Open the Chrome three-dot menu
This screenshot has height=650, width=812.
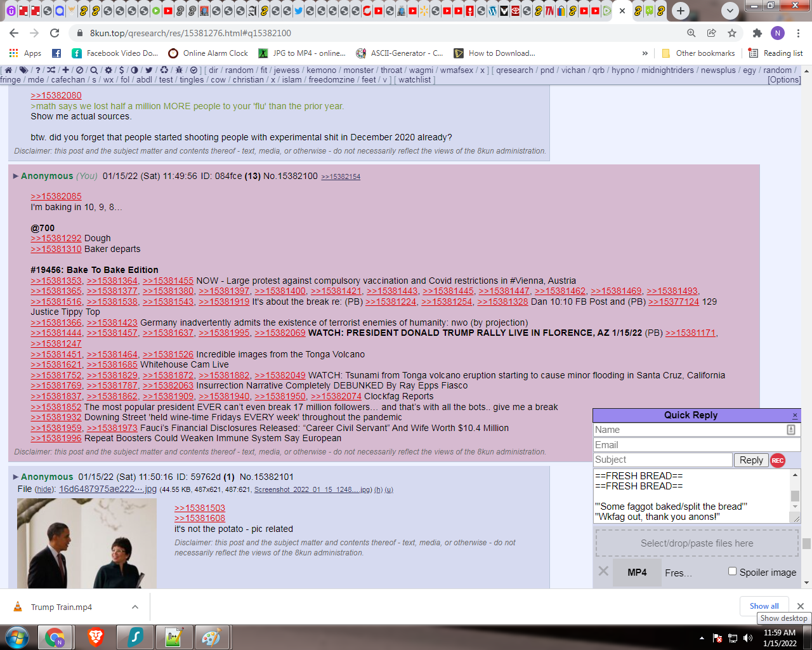pyautogui.click(x=798, y=33)
